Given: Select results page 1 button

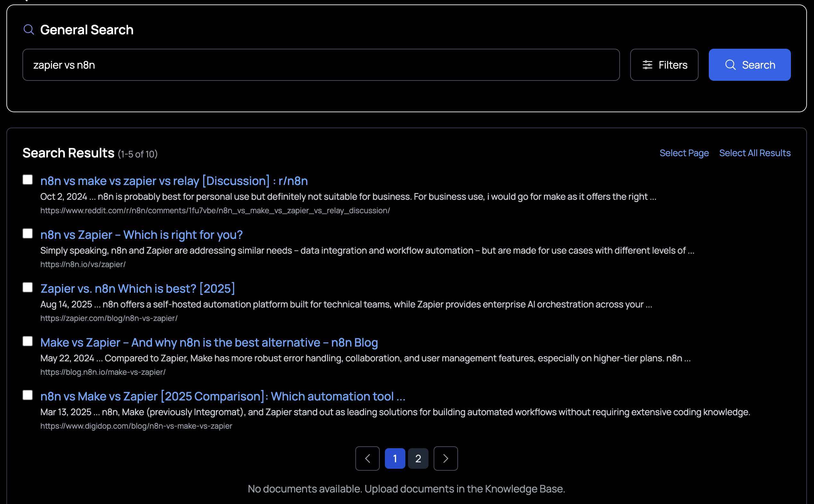Looking at the screenshot, I should point(395,459).
